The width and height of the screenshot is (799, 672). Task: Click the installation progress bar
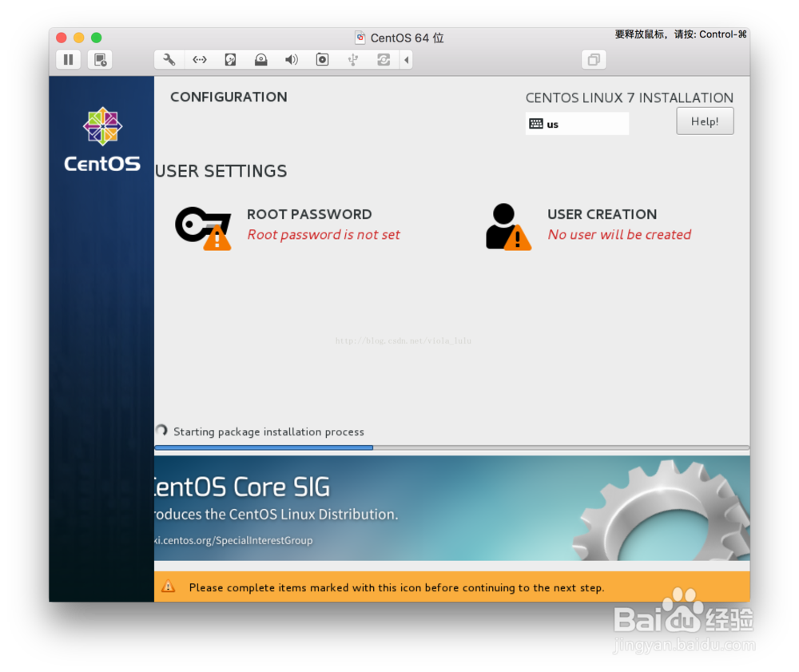452,447
